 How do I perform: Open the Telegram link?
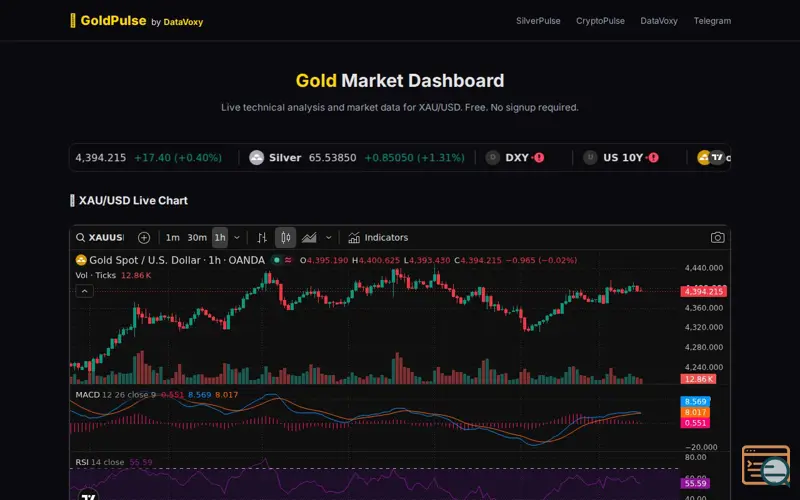(x=712, y=21)
